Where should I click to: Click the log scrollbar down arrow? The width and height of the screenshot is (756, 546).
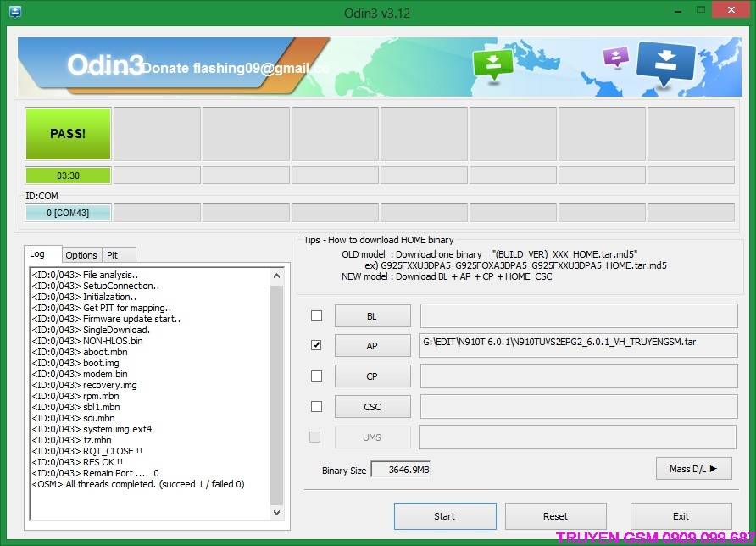276,513
